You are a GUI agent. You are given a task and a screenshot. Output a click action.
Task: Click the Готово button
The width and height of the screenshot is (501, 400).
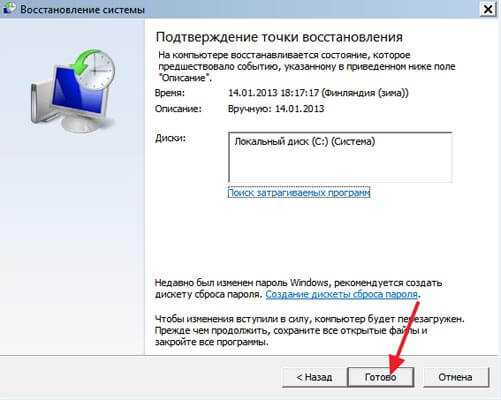point(380,377)
